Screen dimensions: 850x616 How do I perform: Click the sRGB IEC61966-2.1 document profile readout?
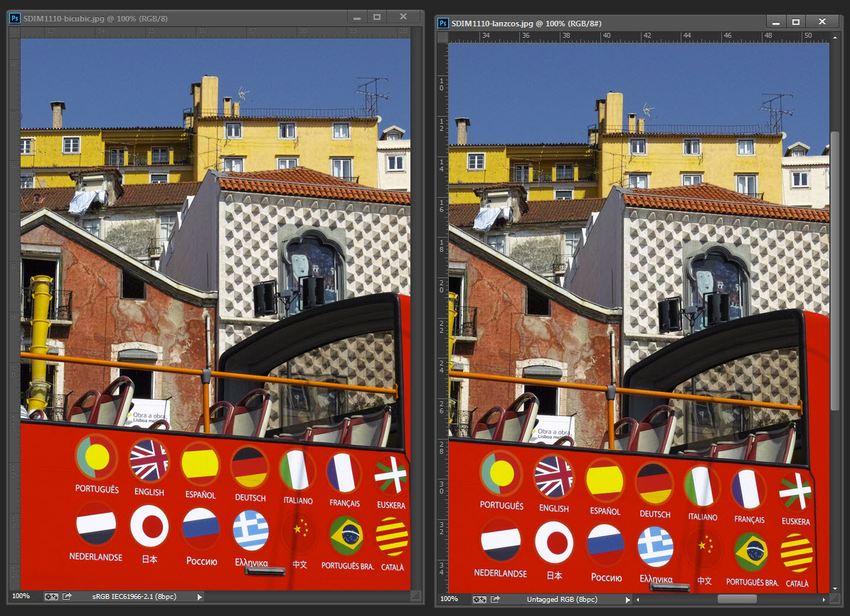point(135,597)
